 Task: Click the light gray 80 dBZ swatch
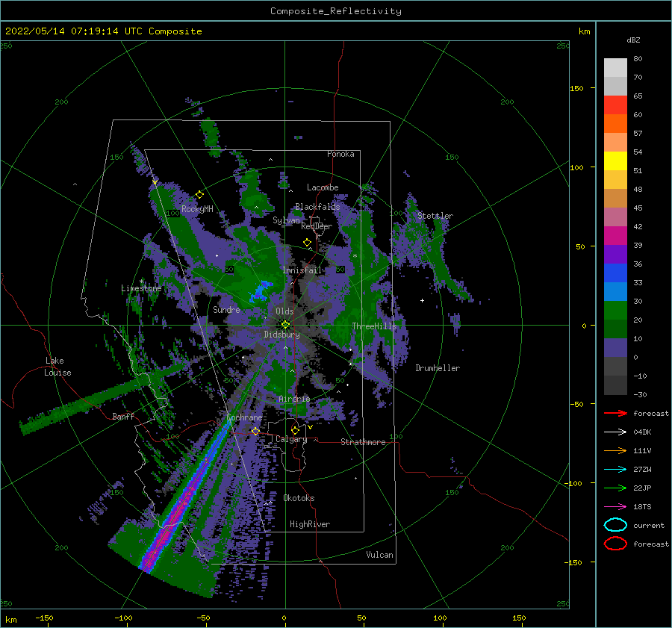click(x=615, y=68)
